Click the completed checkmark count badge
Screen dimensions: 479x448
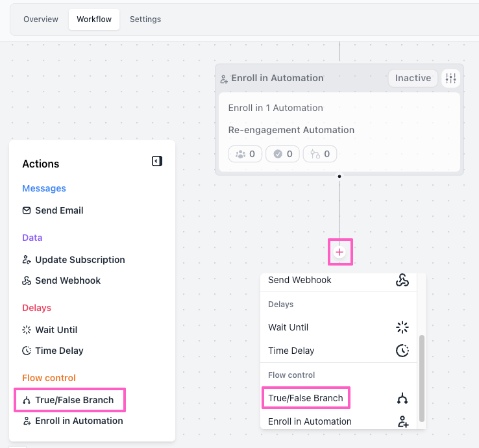coord(282,154)
